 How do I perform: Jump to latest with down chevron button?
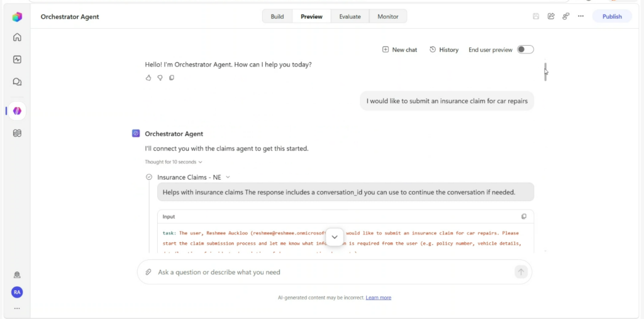(335, 237)
